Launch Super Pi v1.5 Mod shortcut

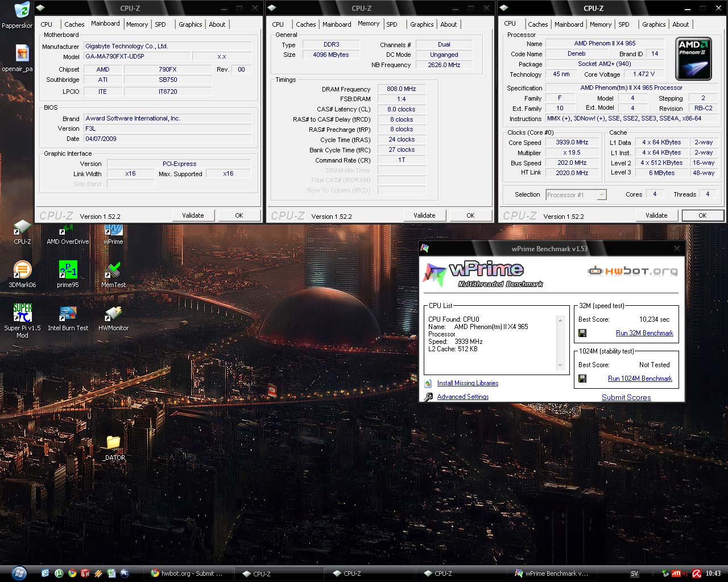tap(22, 313)
